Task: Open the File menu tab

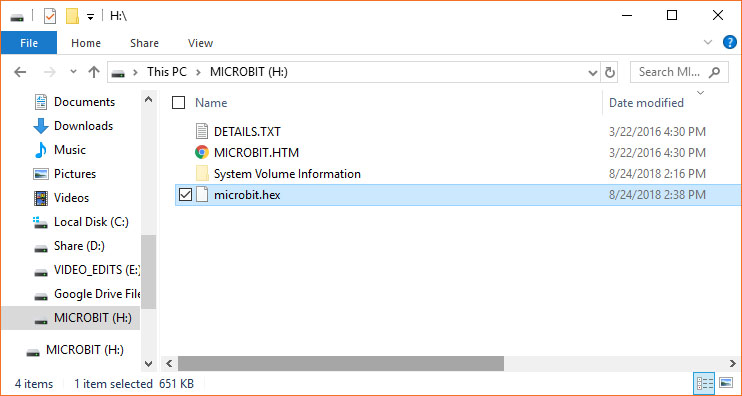Action: (x=29, y=43)
